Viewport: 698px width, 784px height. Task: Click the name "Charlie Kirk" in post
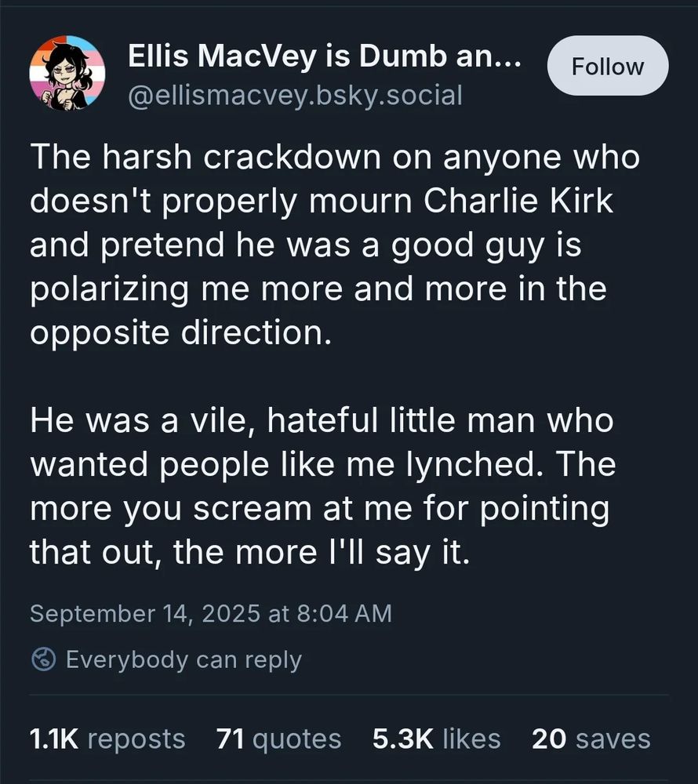pyautogui.click(x=519, y=202)
